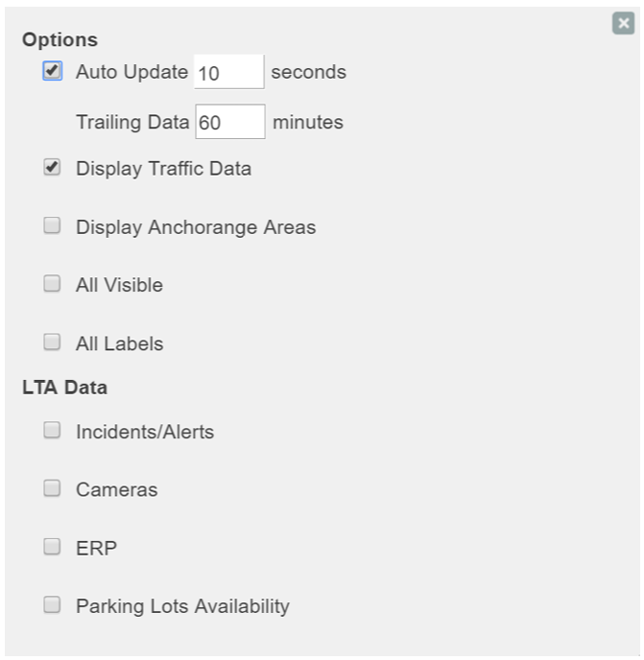
Task: Click the 'Trailing Data' label text
Action: coord(132,122)
